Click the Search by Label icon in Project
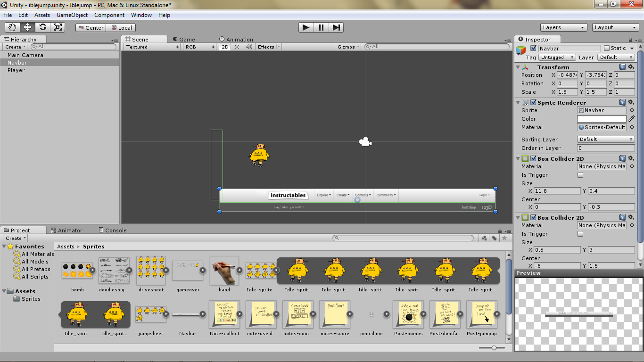Image resolution: width=644 pixels, height=362 pixels. [494, 238]
